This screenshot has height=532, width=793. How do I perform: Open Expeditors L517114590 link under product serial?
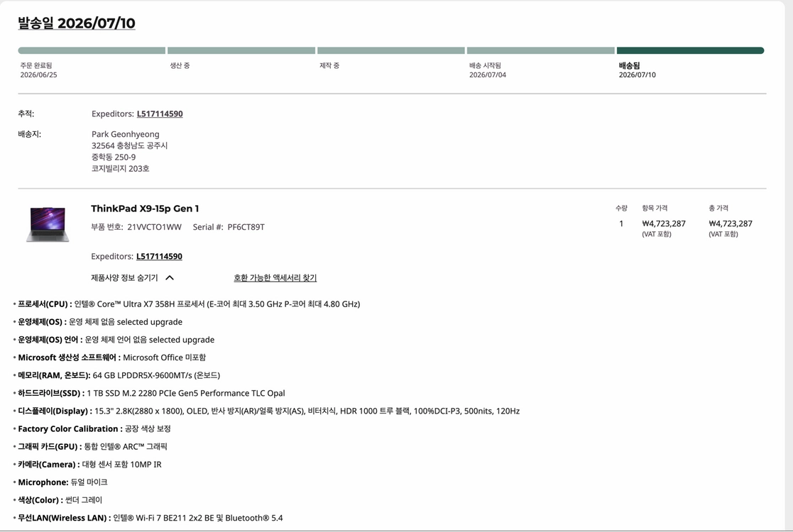pyautogui.click(x=159, y=256)
